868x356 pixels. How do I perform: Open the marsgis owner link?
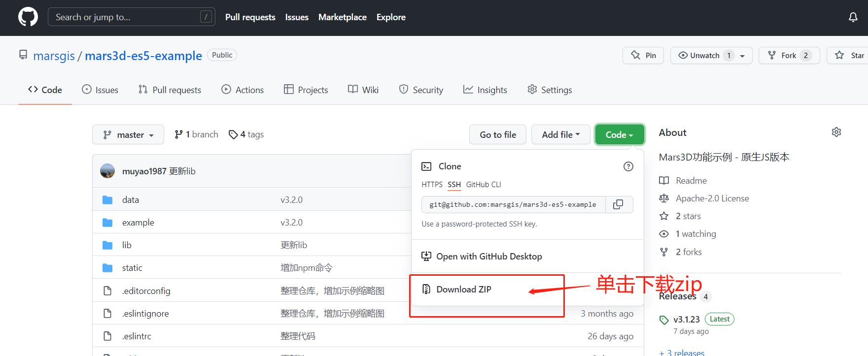(x=54, y=56)
